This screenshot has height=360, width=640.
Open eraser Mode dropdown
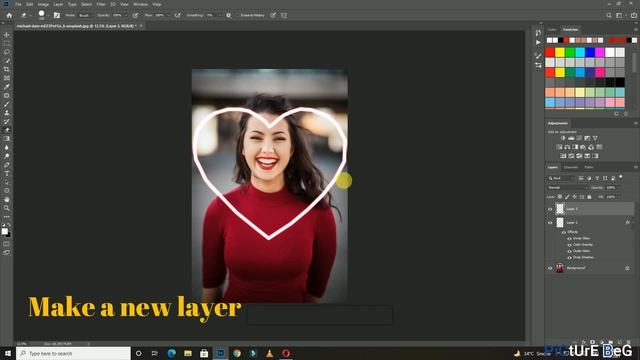[x=85, y=15]
